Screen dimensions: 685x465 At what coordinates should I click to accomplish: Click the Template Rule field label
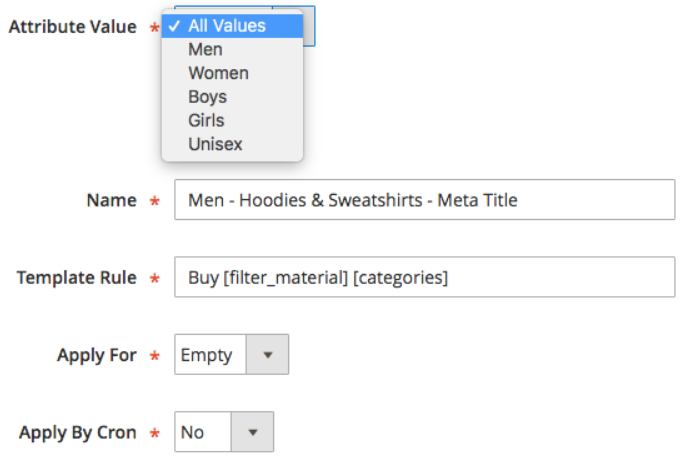pyautogui.click(x=76, y=277)
